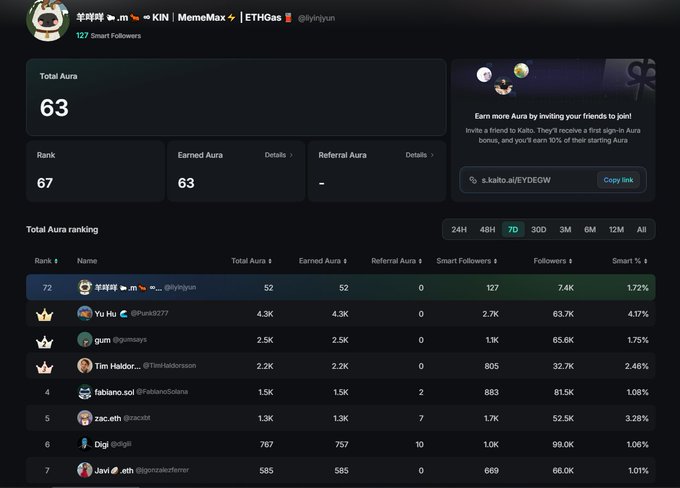Sort by Rank column arrow
The image size is (680, 488).
56,261
